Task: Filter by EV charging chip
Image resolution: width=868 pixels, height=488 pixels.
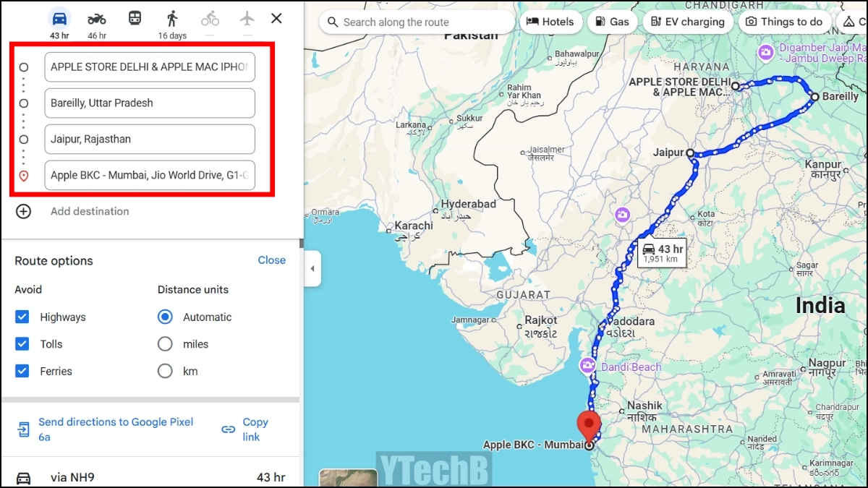Action: (x=688, y=22)
